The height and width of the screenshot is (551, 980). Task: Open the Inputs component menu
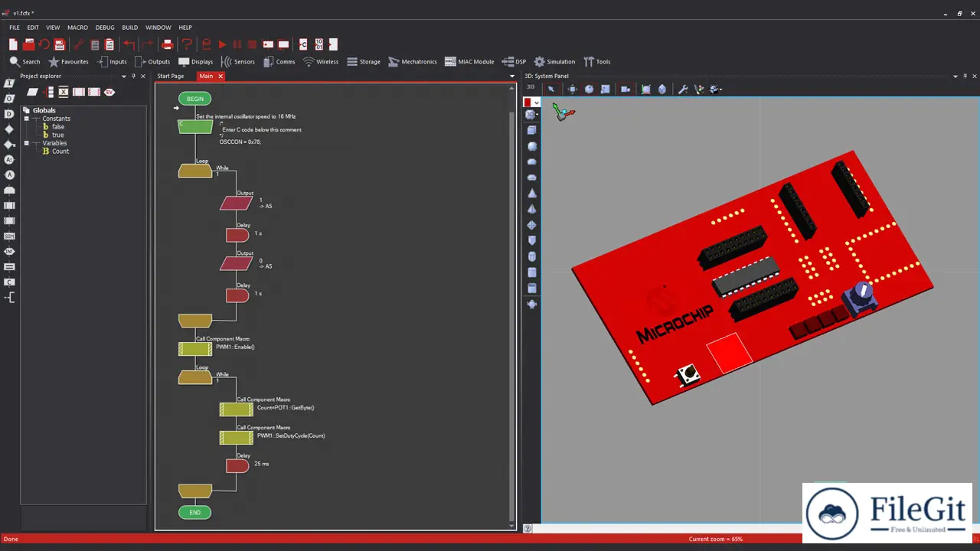tap(112, 62)
